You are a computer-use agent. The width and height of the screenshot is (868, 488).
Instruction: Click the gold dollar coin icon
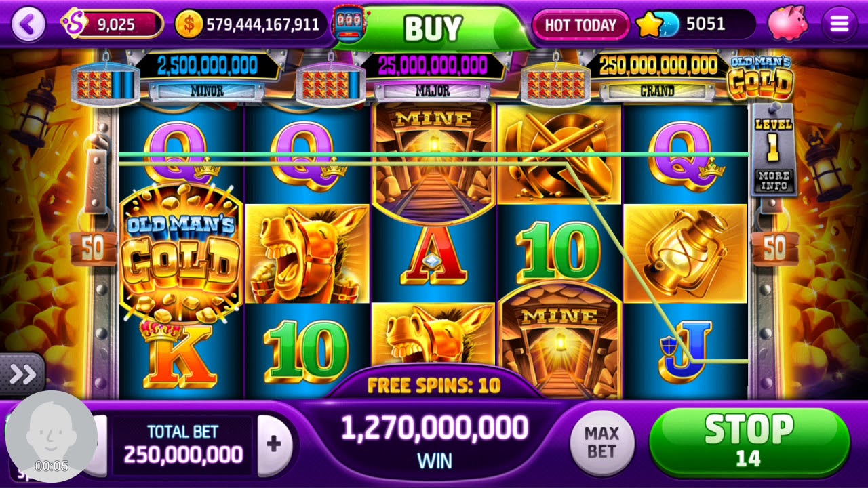pos(189,25)
